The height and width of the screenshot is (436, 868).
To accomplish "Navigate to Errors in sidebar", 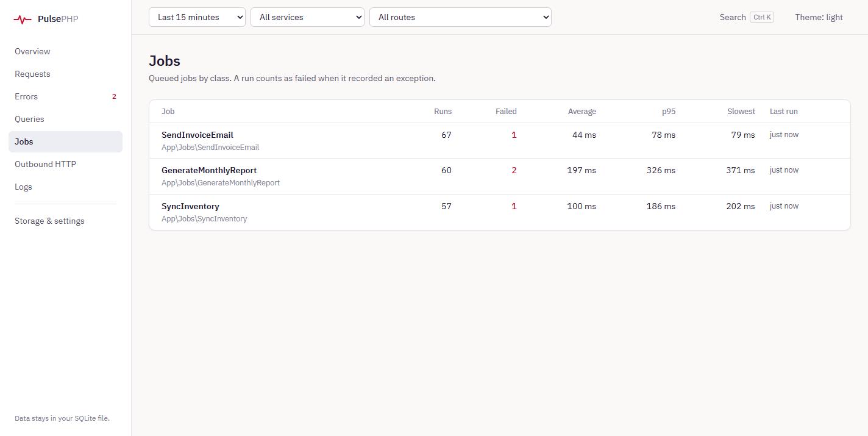I will 65,96.
